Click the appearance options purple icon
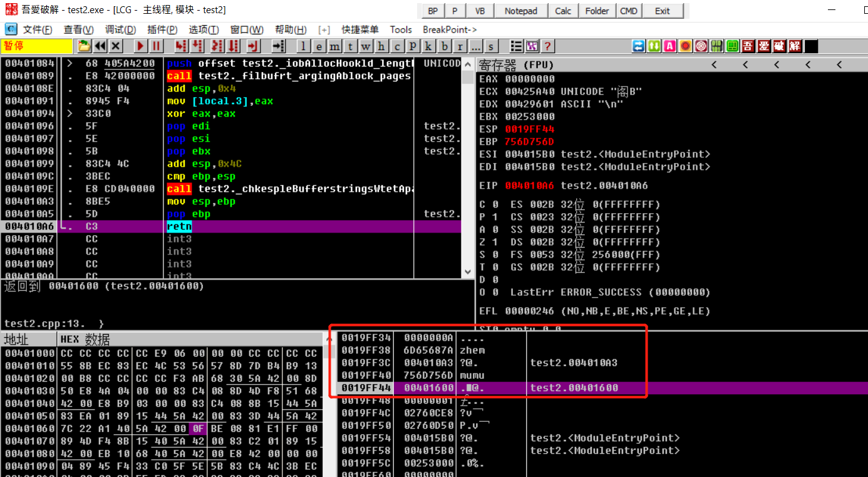The height and width of the screenshot is (477, 868). click(532, 46)
